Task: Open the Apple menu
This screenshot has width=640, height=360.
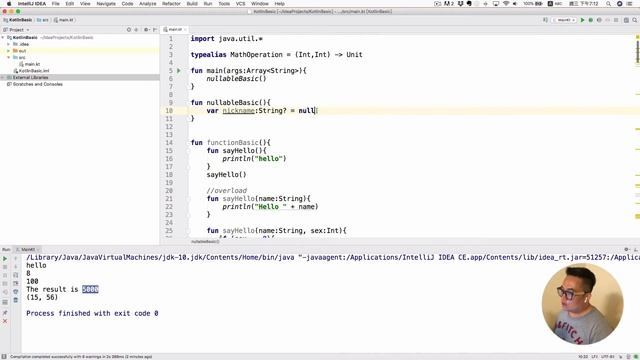Action: coord(9,4)
